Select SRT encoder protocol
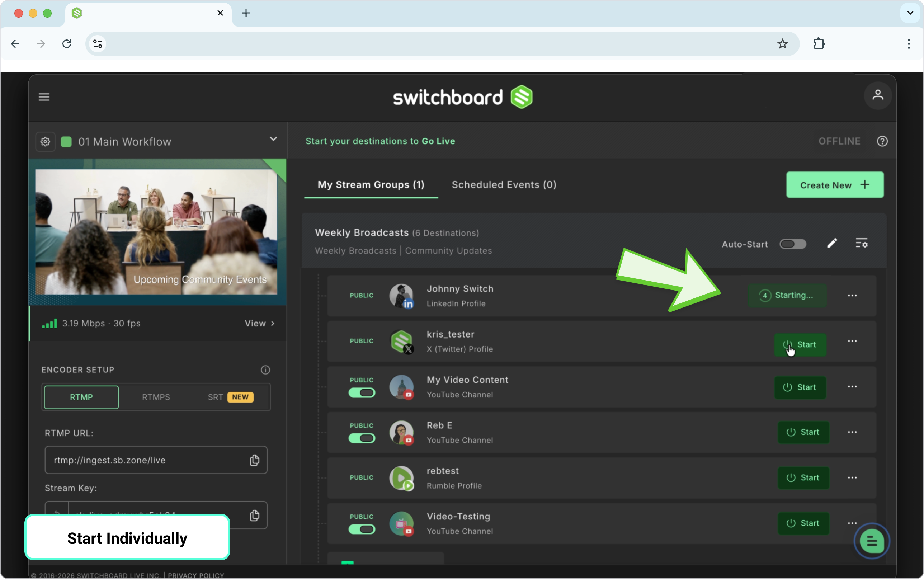Image resolution: width=924 pixels, height=579 pixels. [x=230, y=397]
